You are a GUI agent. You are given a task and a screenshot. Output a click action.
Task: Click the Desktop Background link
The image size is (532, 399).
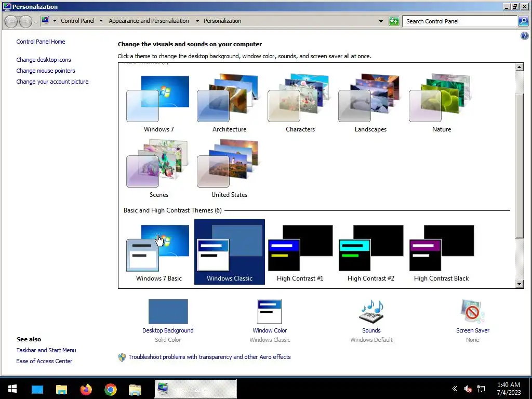(168, 330)
